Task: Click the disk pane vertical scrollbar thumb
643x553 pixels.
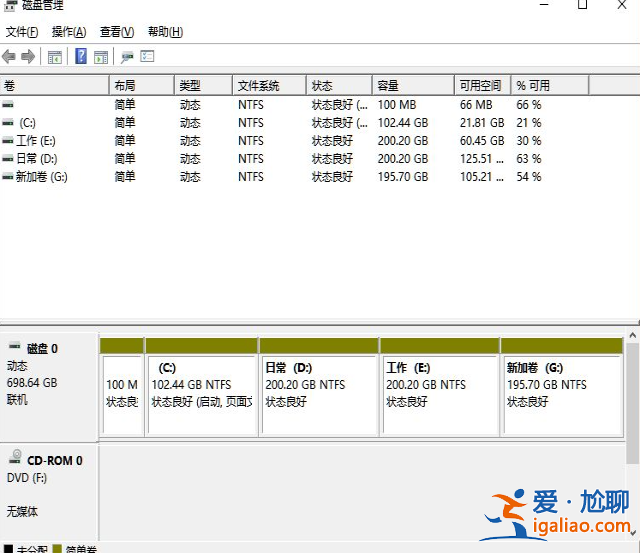Action: pos(633,403)
